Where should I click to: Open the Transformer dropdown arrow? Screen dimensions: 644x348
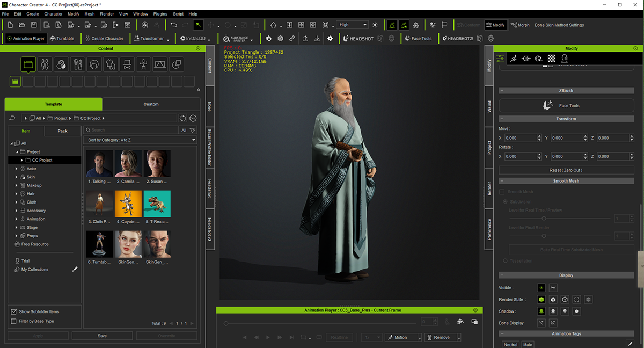(x=169, y=40)
